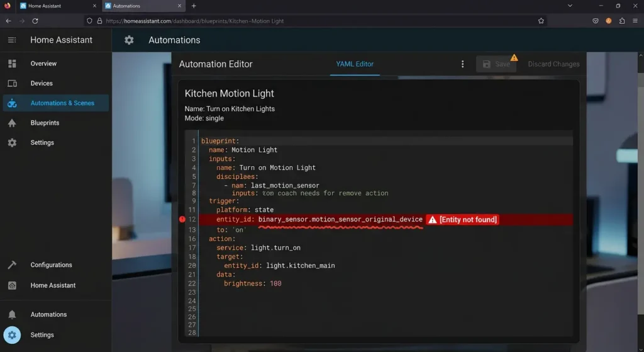Click the 'entity_id: light.kitchen_main' line
The height and width of the screenshot is (352, 644).
(280, 266)
